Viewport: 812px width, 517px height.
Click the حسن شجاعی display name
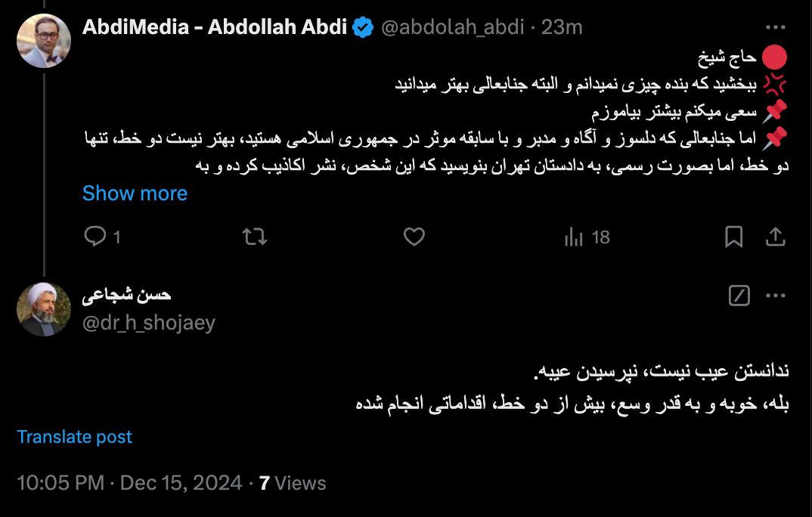126,295
